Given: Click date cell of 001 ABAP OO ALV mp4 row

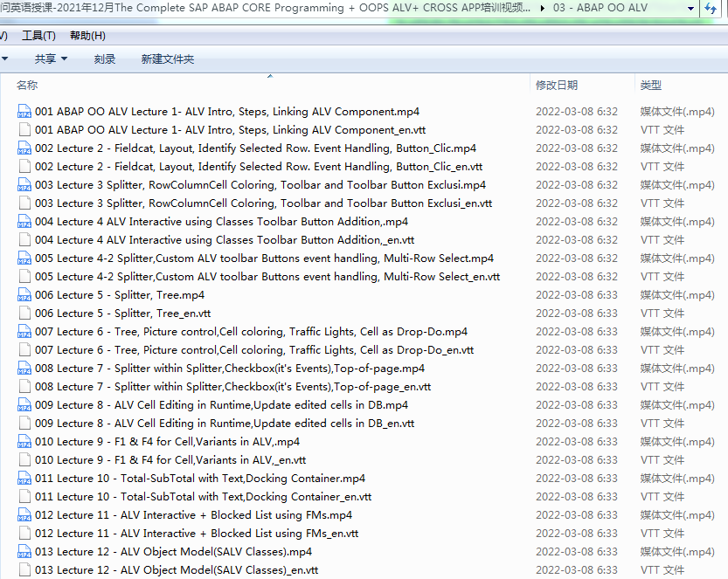Looking at the screenshot, I should [x=577, y=112].
